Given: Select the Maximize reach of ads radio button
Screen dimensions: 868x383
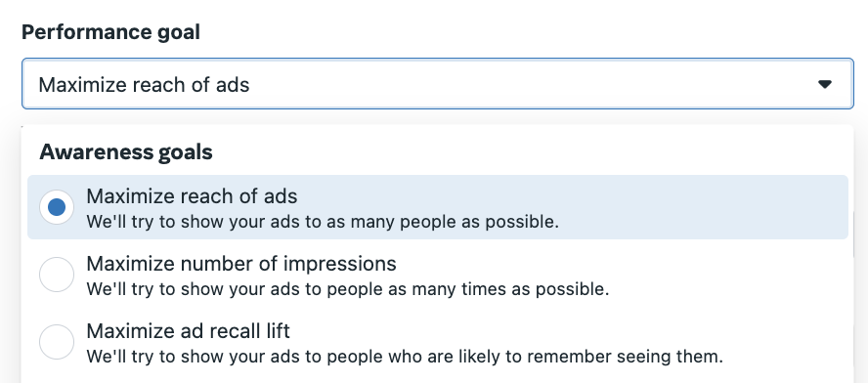Looking at the screenshot, I should pyautogui.click(x=57, y=207).
